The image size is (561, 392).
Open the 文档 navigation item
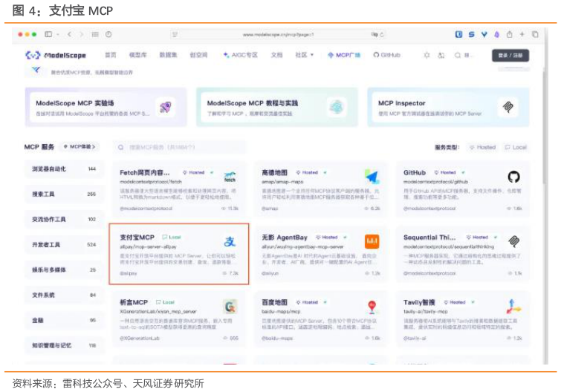[276, 55]
